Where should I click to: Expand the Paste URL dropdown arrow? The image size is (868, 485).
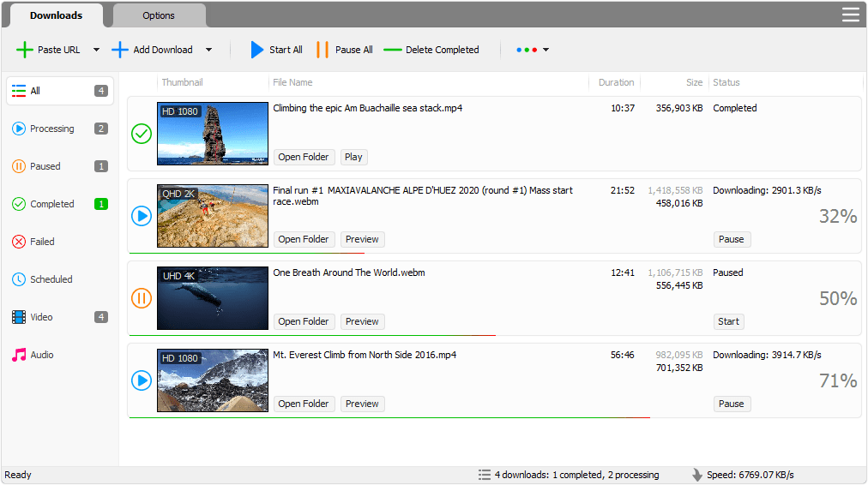tap(96, 50)
